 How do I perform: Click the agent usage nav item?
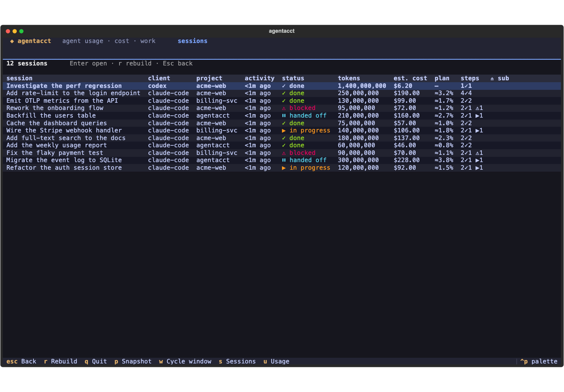[x=83, y=41]
